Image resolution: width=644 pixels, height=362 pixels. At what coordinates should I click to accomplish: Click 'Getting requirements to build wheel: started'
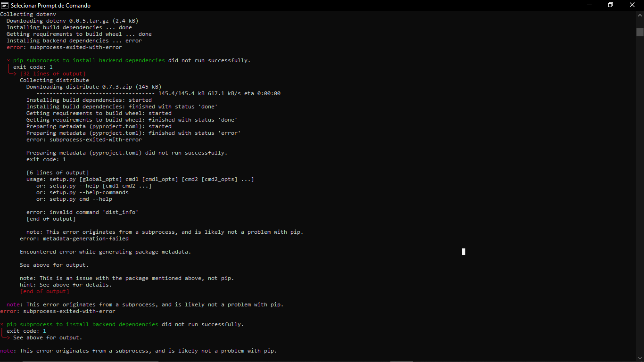point(99,113)
